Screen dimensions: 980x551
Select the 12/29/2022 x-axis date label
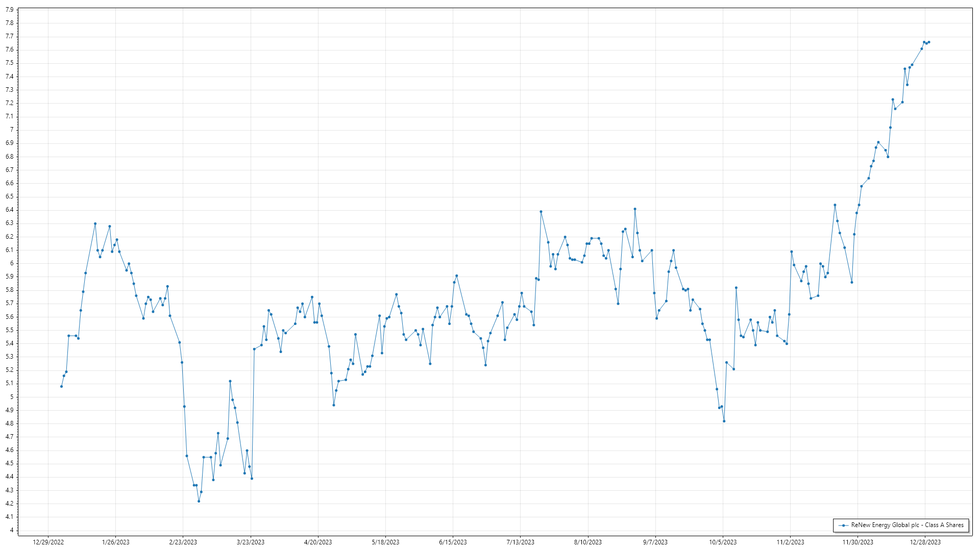point(48,542)
